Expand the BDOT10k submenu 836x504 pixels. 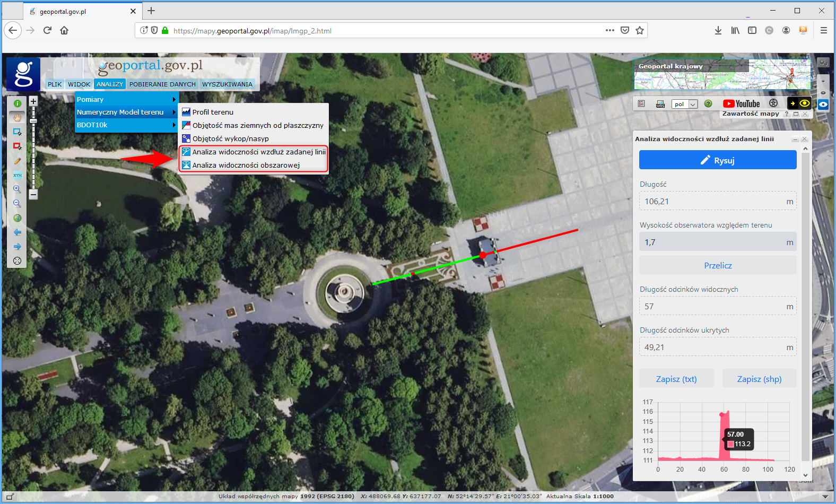pyautogui.click(x=126, y=125)
